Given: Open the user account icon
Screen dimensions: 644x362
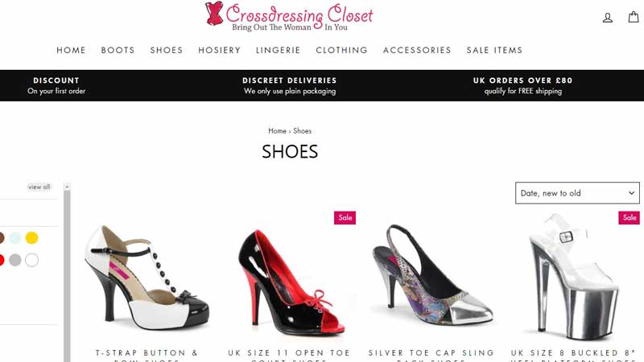Looking at the screenshot, I should tap(608, 18).
